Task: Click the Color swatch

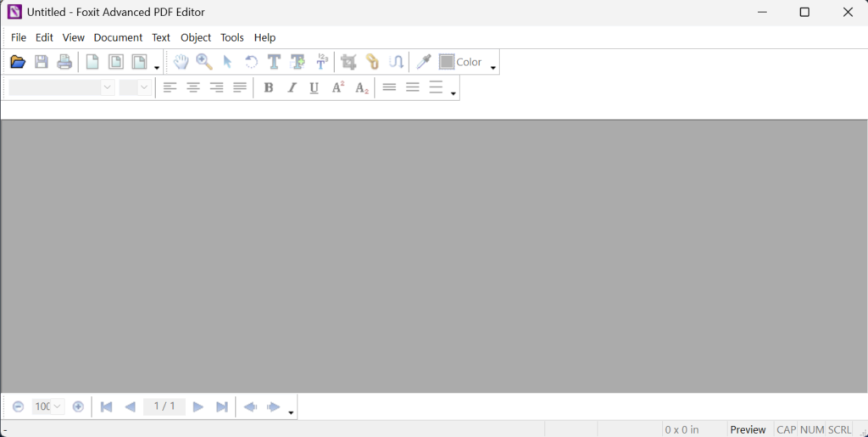Action: [x=447, y=61]
